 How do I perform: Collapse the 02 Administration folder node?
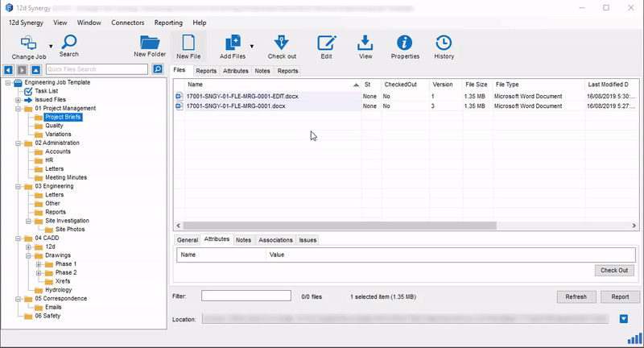[18, 143]
